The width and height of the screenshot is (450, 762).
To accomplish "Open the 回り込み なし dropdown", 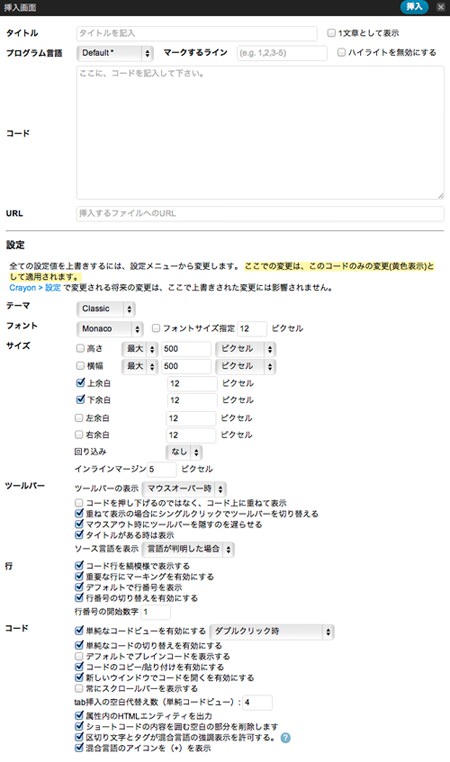I will click(x=184, y=452).
